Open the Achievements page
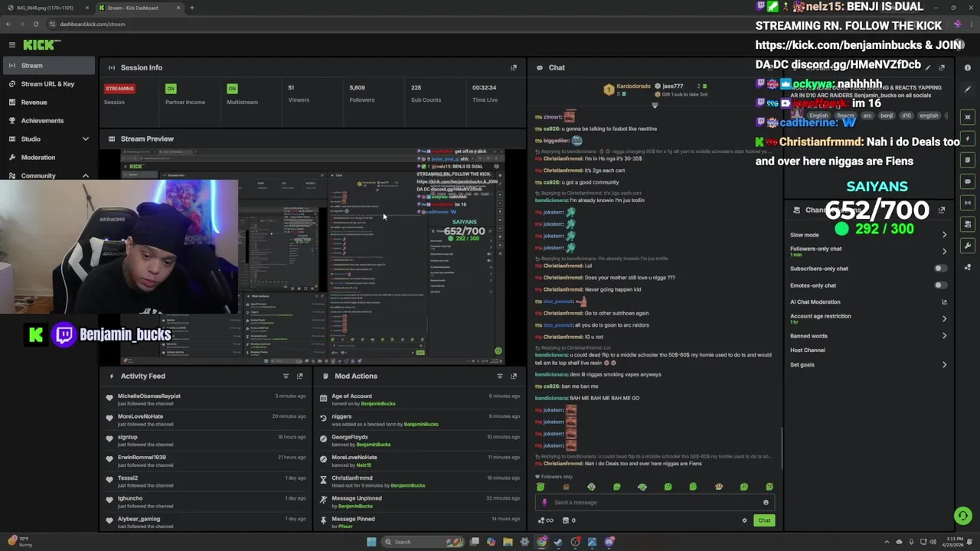 [x=49, y=121]
